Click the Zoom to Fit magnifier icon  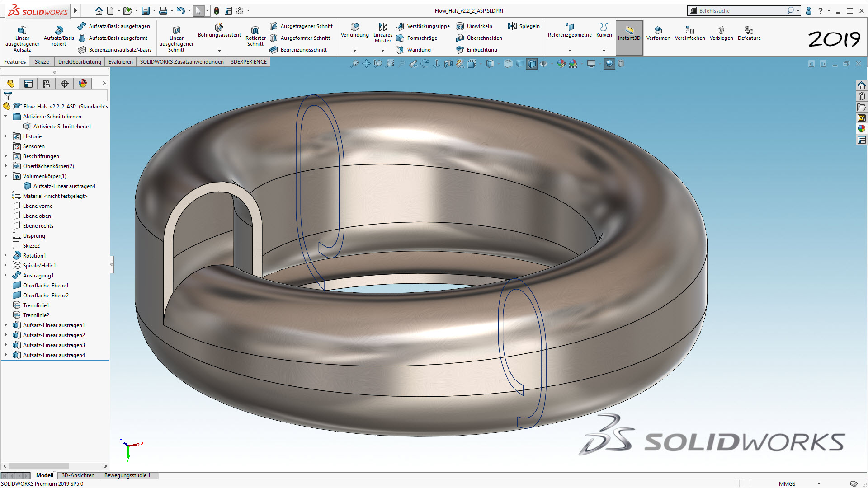354,64
